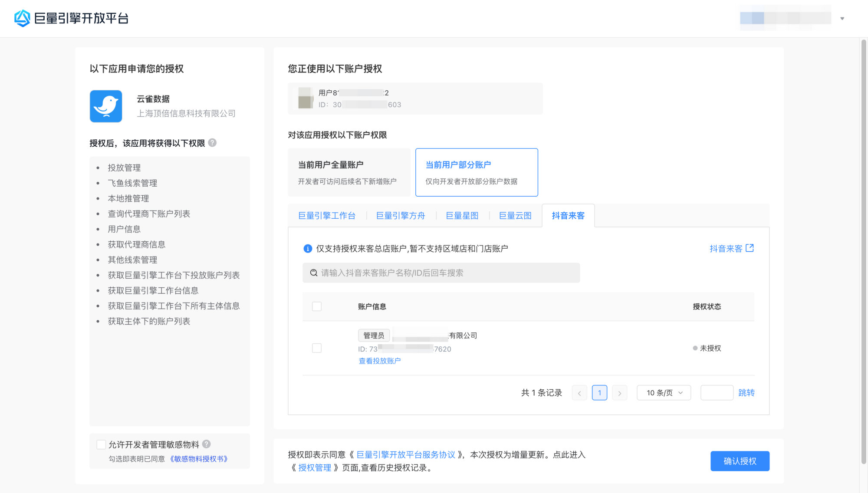Click 查询代理商下账户列表 permission item

pos(149,214)
